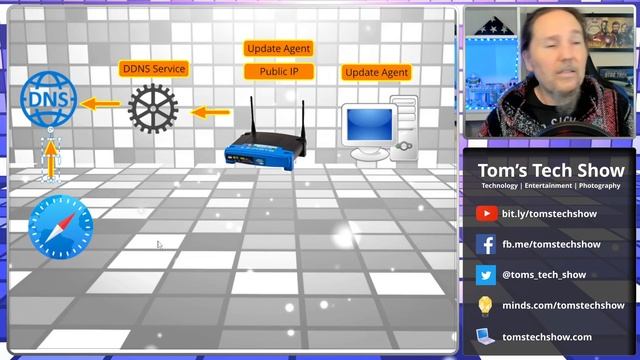Click the Facebook logo icon
The width and height of the screenshot is (640, 360).
[486, 244]
